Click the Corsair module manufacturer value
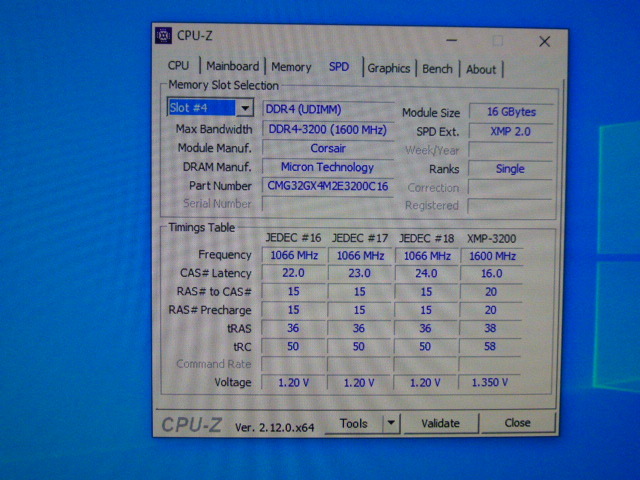Image resolution: width=640 pixels, height=480 pixels. coord(328,148)
